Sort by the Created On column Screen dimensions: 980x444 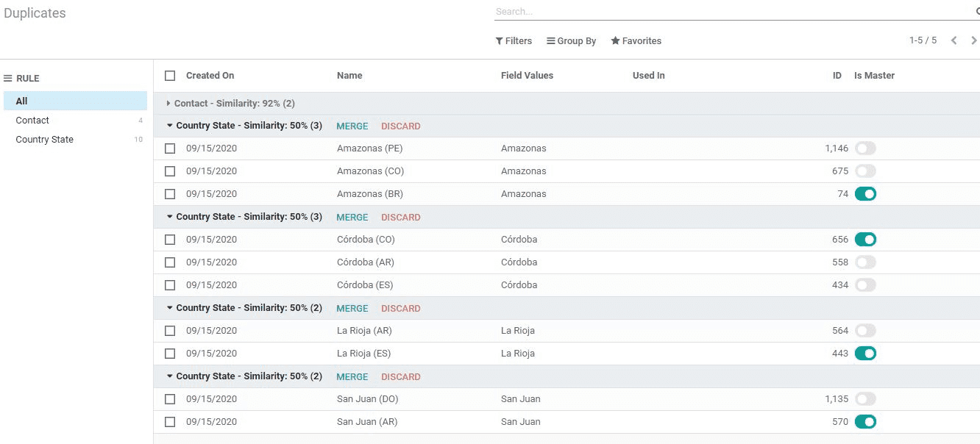210,76
